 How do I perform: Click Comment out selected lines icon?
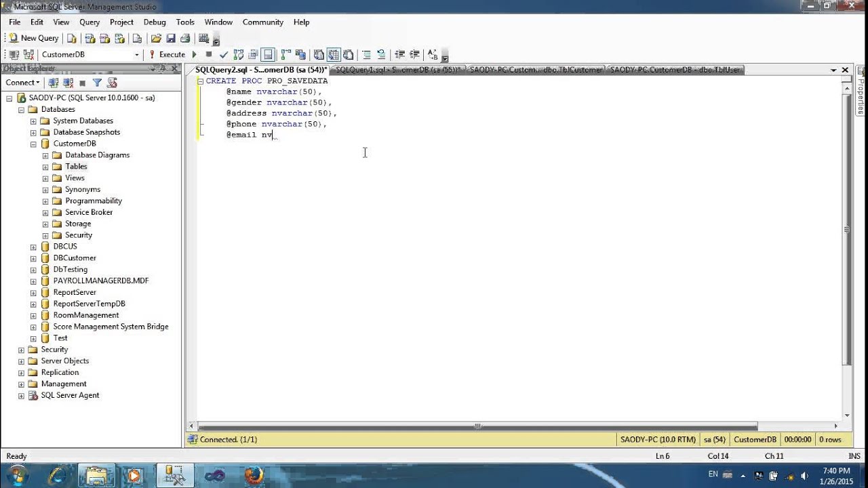[366, 54]
